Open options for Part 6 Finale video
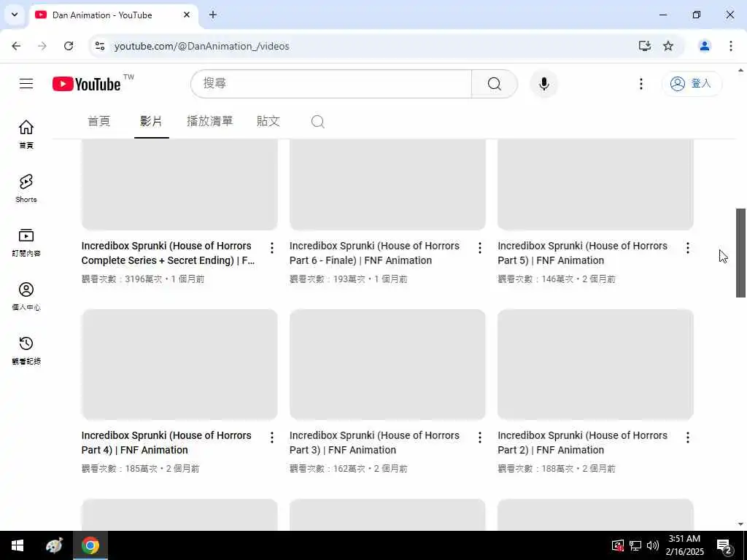 480,248
